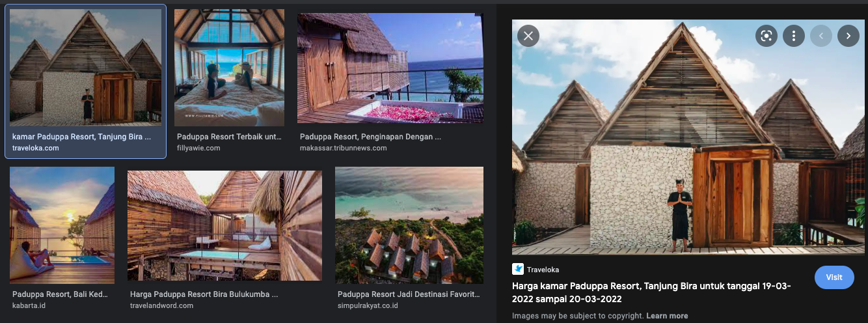868x323 pixels.
Task: Open the Learn more copyright link
Action: click(667, 316)
